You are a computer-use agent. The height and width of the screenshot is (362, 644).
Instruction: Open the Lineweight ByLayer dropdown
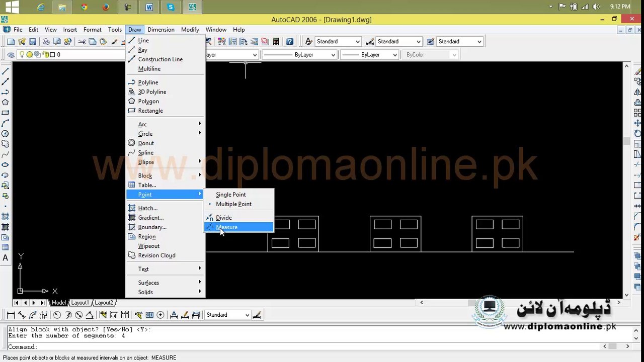[370, 55]
